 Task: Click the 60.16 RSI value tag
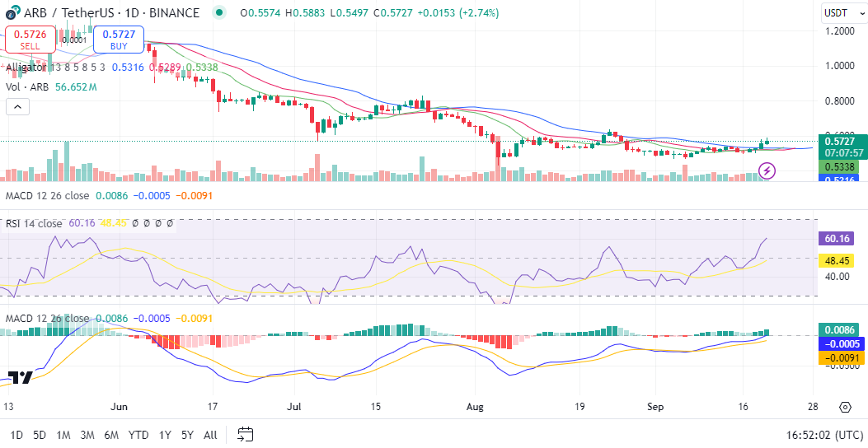pyautogui.click(x=836, y=239)
